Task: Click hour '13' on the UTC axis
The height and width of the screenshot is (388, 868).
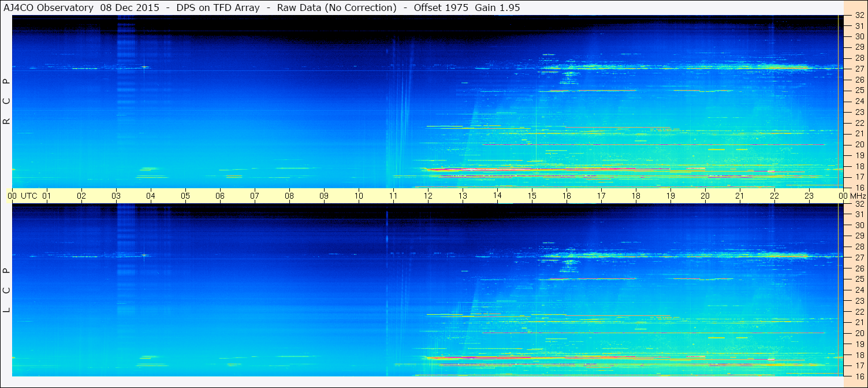Action: click(463, 196)
